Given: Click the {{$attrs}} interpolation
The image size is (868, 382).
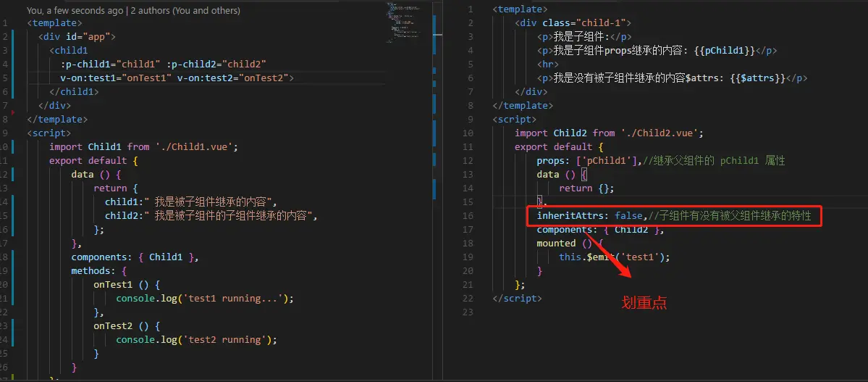Looking at the screenshot, I should [x=758, y=78].
